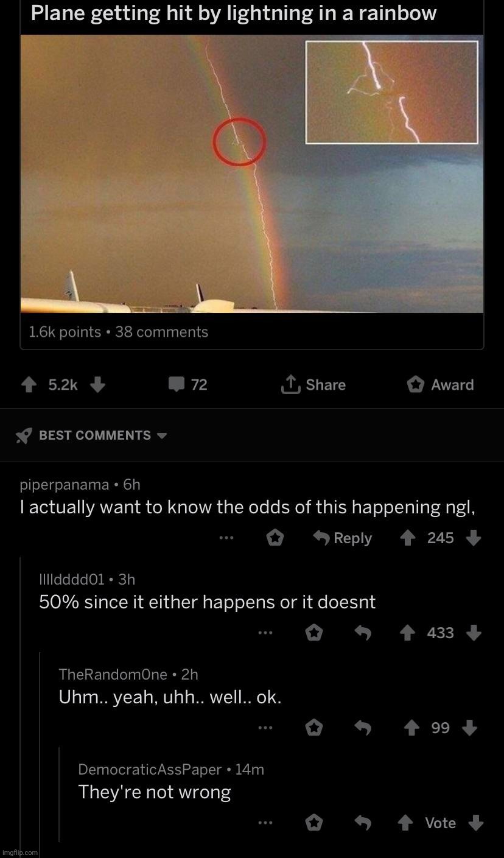The width and height of the screenshot is (504, 858).
Task: Award piperpanama's comment
Action: tap(276, 538)
